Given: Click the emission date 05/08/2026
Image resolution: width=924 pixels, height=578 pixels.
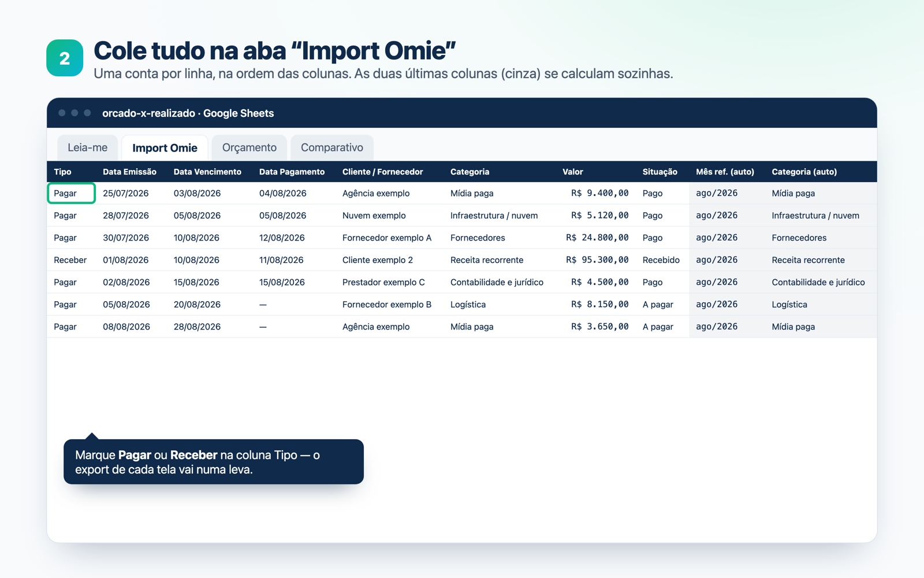Looking at the screenshot, I should [x=126, y=305].
